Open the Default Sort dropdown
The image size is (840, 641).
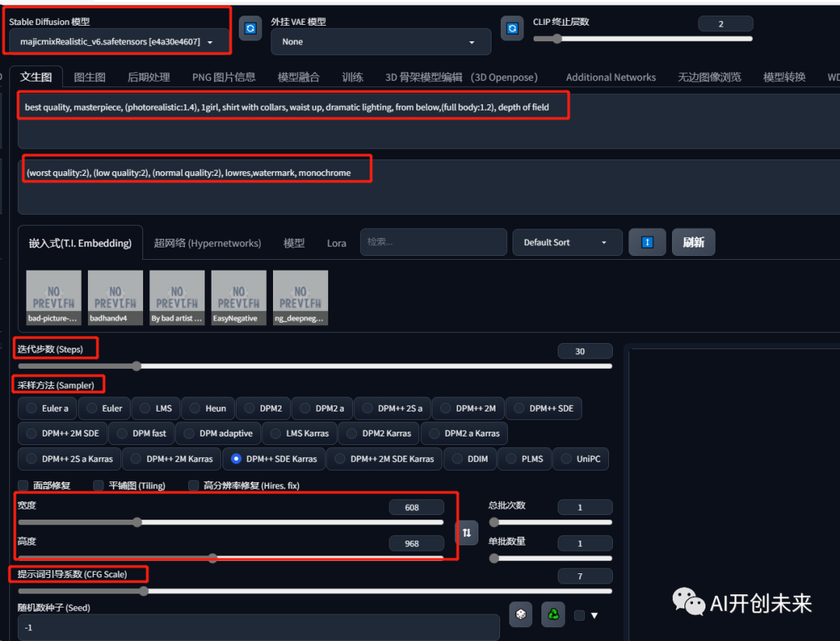pos(567,242)
